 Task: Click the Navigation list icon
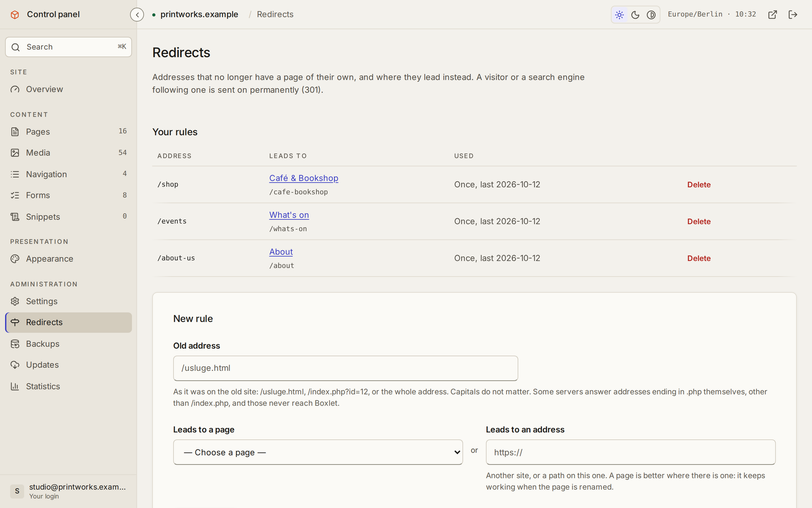(15, 174)
